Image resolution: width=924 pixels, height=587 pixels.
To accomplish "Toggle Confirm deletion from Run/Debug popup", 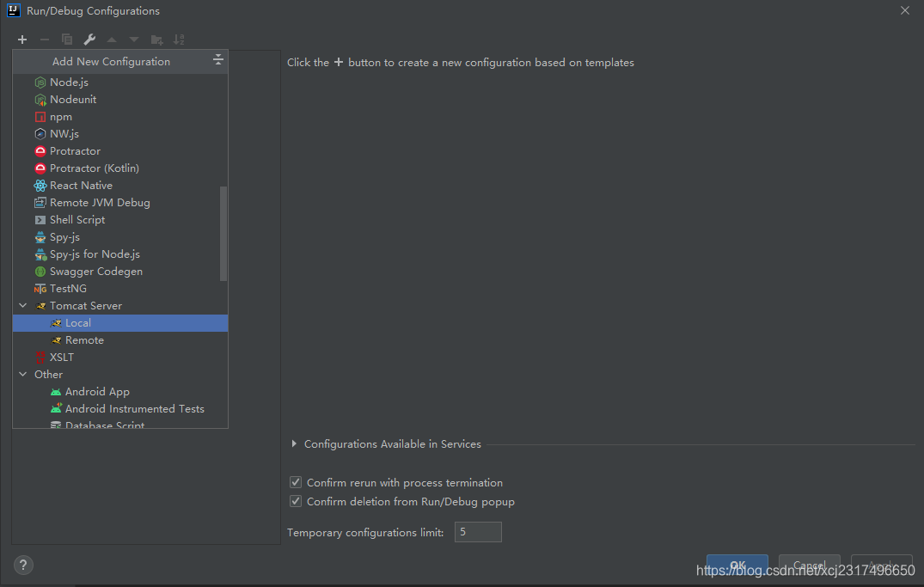I will click(296, 502).
